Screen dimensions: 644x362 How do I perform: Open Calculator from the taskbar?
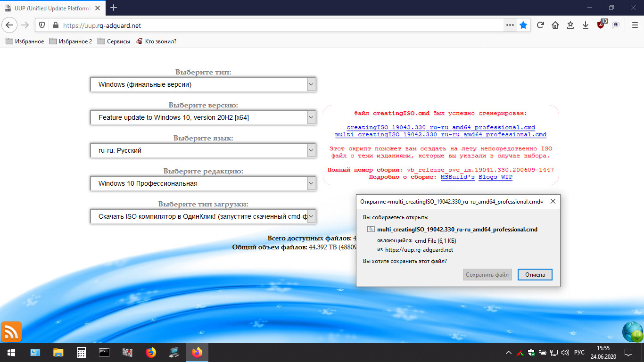pyautogui.click(x=82, y=353)
